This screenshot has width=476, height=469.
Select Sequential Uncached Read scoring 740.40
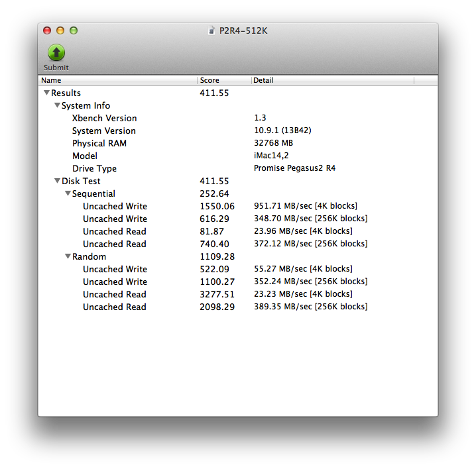pyautogui.click(x=238, y=244)
